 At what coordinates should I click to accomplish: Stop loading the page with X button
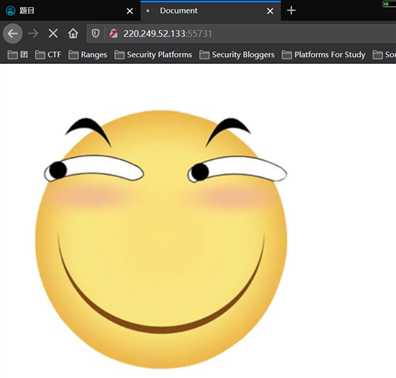pyautogui.click(x=53, y=33)
